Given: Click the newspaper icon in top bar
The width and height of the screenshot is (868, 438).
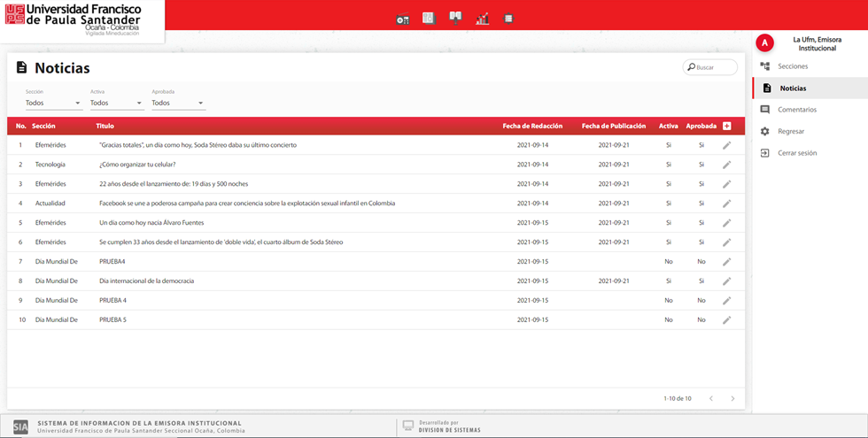Looking at the screenshot, I should pos(429,18).
